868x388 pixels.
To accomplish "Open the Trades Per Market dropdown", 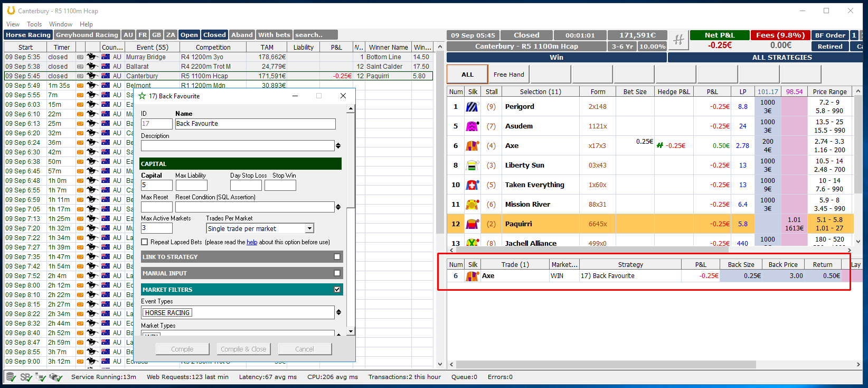I will click(x=310, y=228).
